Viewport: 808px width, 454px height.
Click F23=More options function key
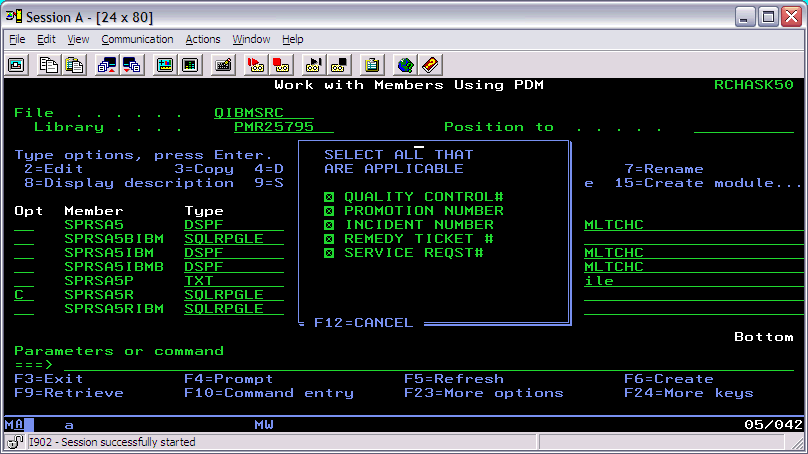coord(483,393)
